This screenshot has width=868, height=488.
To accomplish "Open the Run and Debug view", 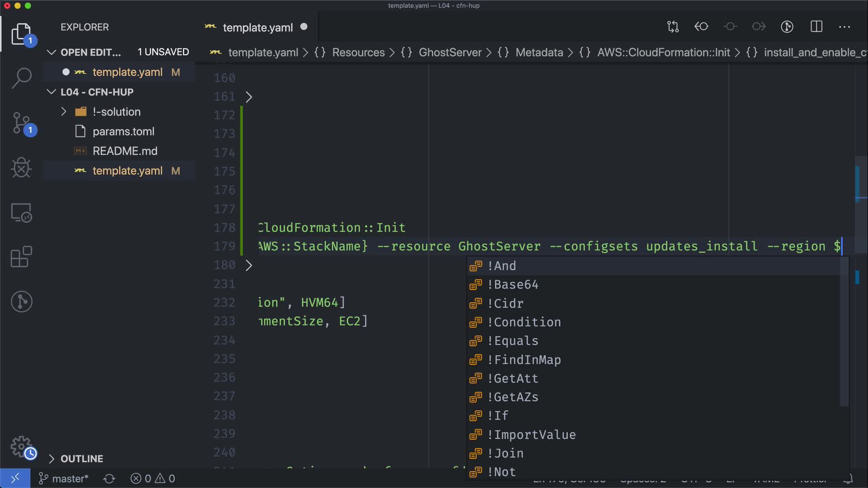I will (x=21, y=168).
